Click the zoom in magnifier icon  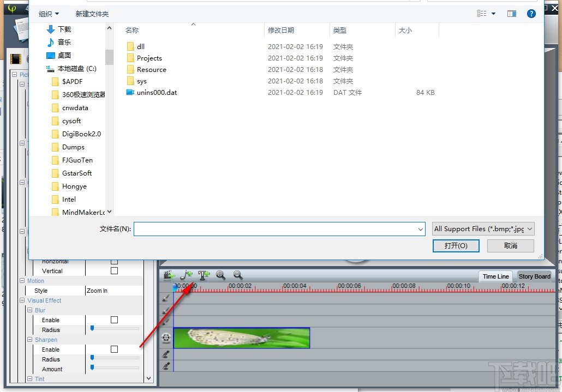pos(220,275)
